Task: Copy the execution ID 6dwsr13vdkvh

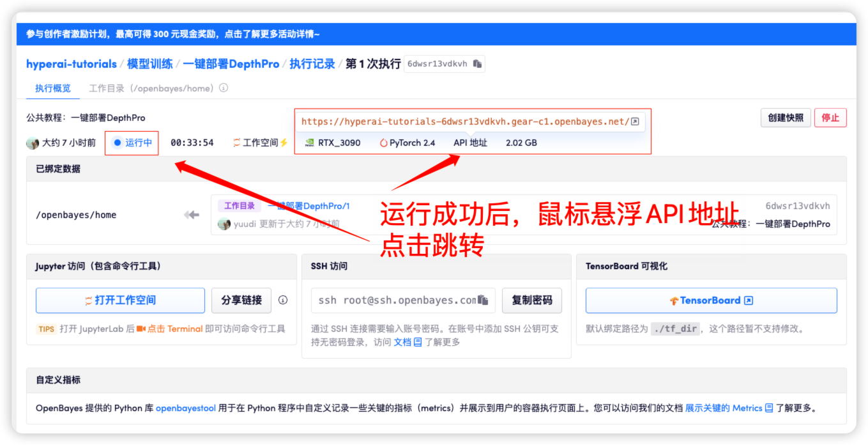Action: (478, 64)
